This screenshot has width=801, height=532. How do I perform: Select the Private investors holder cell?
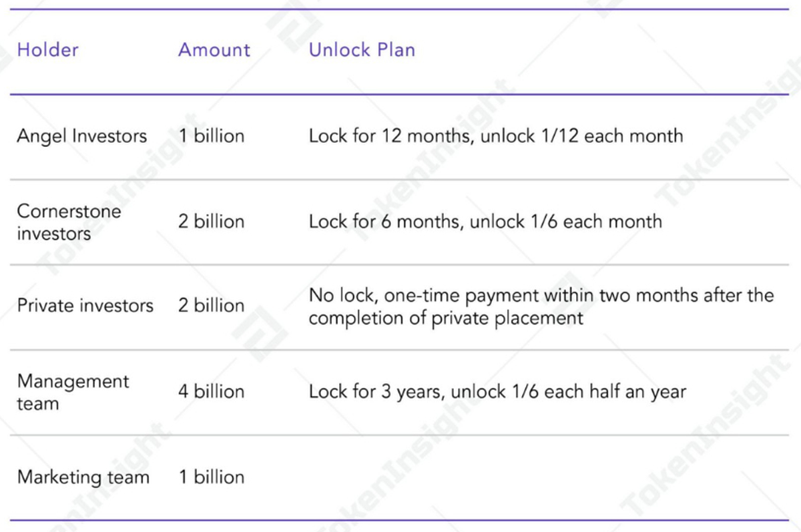[x=85, y=306]
